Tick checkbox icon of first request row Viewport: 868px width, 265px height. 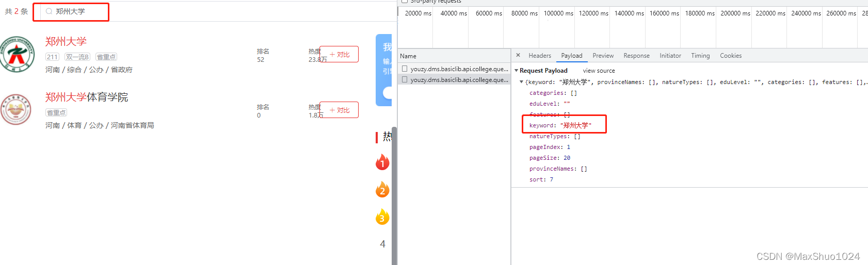[x=405, y=69]
